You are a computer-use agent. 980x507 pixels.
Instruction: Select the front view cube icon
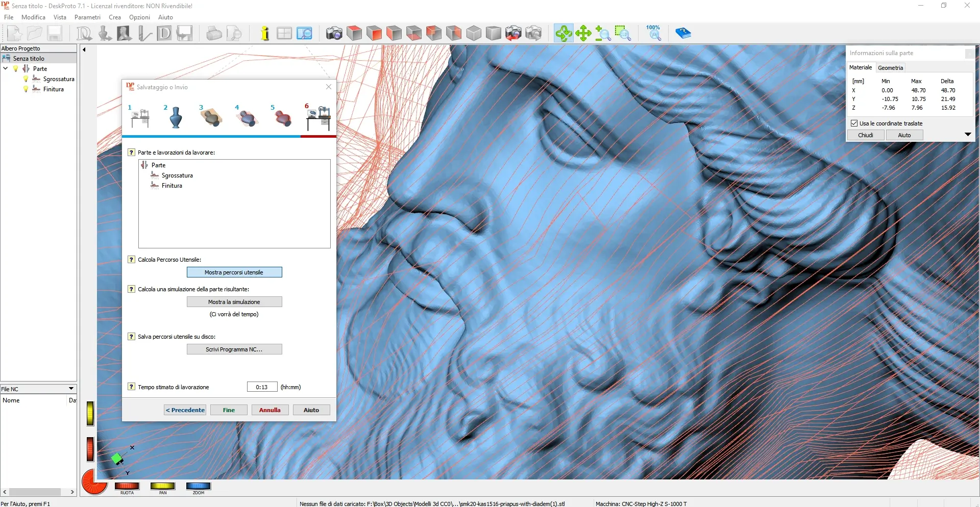tap(374, 34)
